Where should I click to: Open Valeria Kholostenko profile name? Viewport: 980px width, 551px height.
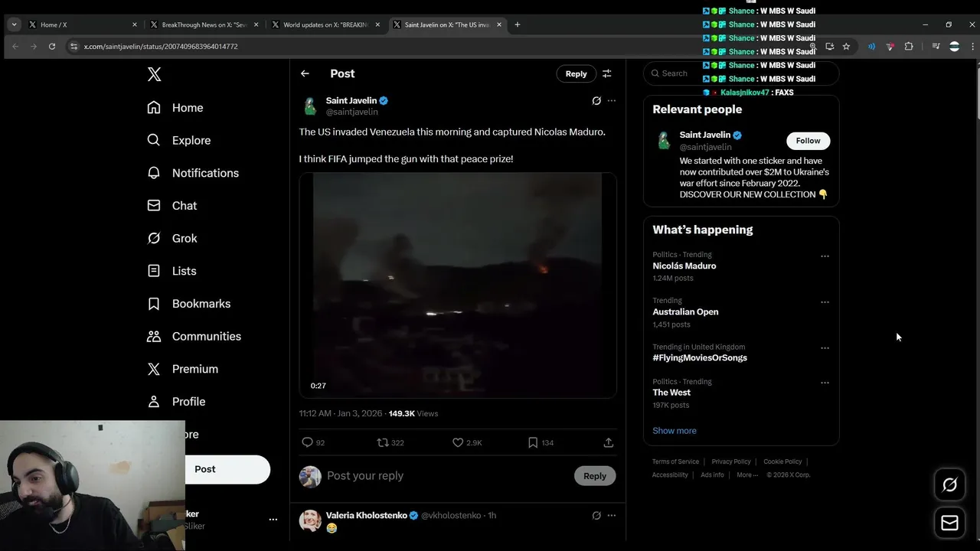[x=367, y=515]
